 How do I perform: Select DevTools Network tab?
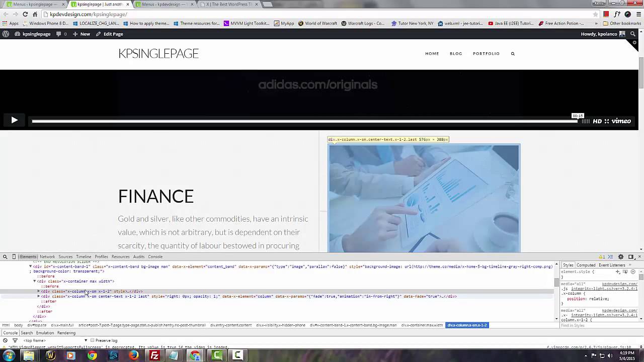pyautogui.click(x=47, y=256)
